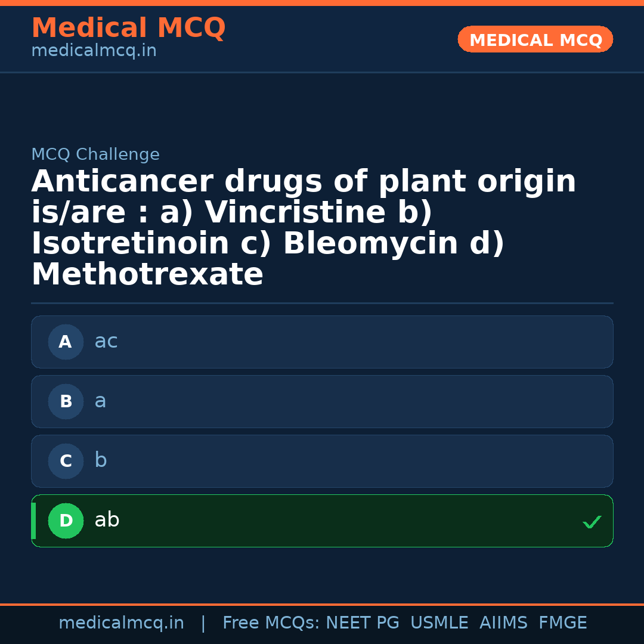Click the orange MEDICAL MCQ pill badge
This screenshot has height=644, width=644.
[535, 39]
